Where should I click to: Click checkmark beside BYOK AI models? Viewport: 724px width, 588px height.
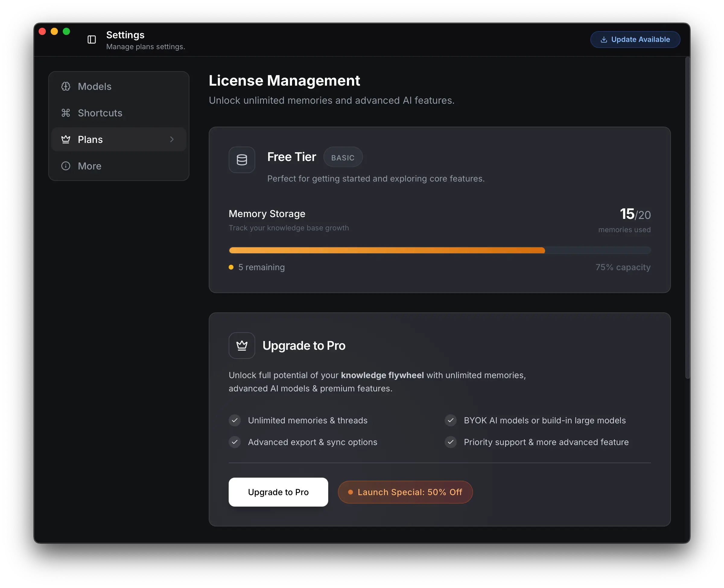(450, 420)
